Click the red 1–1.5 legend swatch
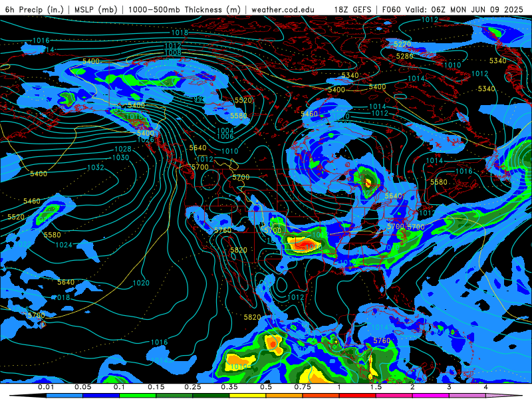Screen dimensions: 532x399 [x=358, y=396]
